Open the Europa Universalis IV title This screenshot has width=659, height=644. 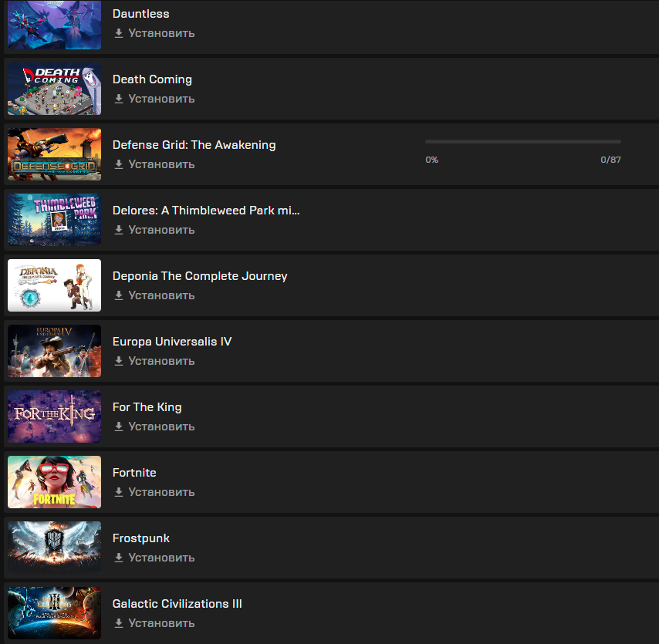click(x=172, y=342)
